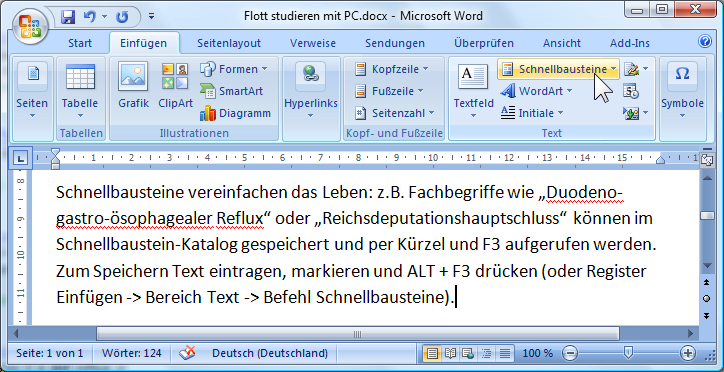Insert date and time icon in Text group
Image resolution: width=724 pixels, height=372 pixels.
click(x=631, y=91)
